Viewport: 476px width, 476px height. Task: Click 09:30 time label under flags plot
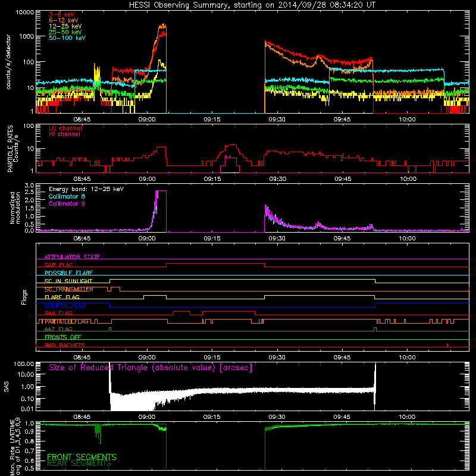(x=277, y=358)
